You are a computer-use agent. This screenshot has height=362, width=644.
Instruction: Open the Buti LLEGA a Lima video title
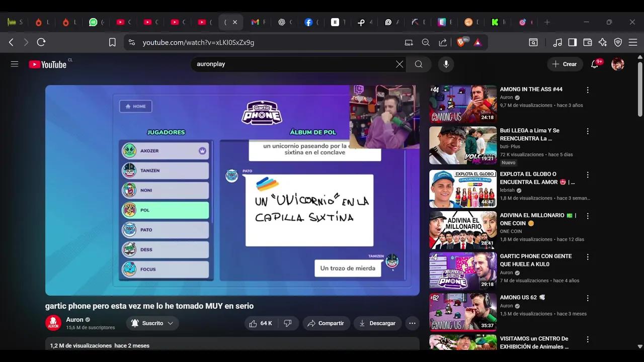(529, 134)
